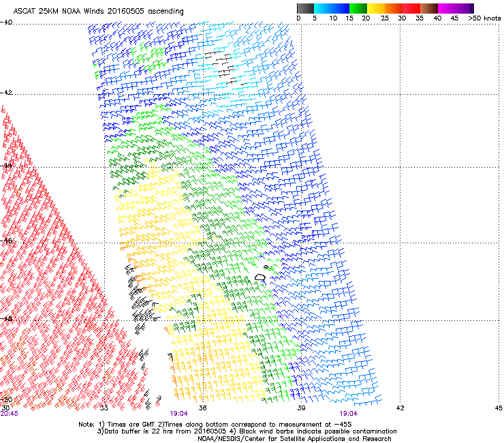Click the red 30–35 knot legend swatch
The width and height of the screenshot is (504, 443).
click(411, 8)
